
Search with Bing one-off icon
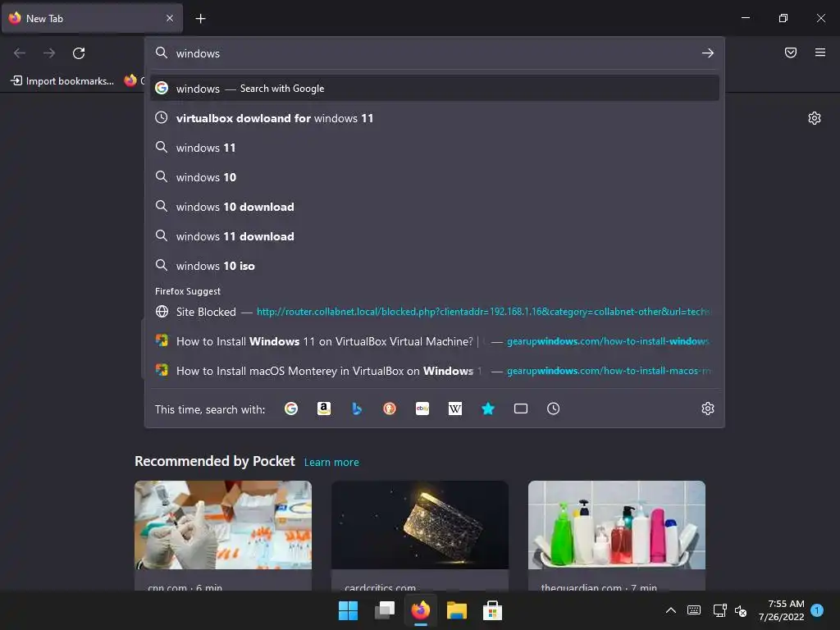click(x=357, y=409)
